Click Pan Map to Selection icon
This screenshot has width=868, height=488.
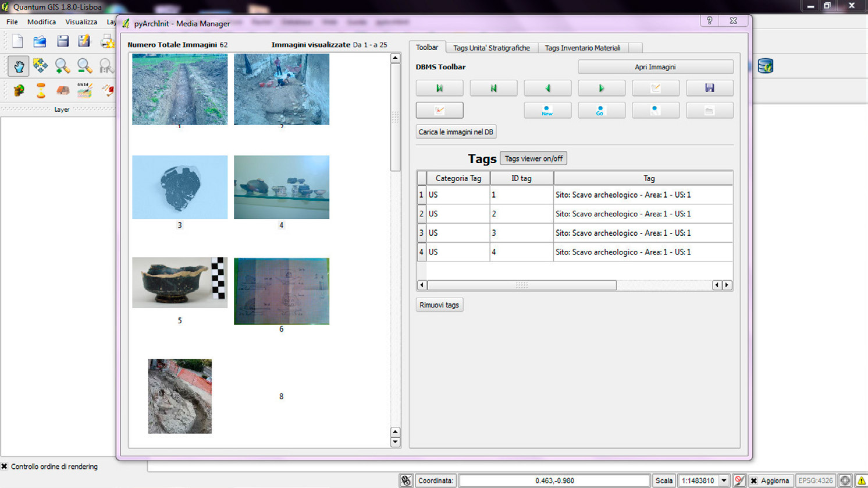(x=40, y=65)
